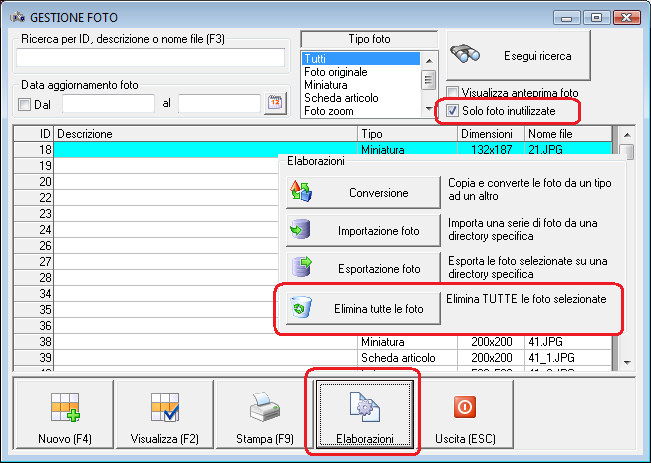Select the row with ID 22
Screen dimensions: 651x463
click(146, 198)
